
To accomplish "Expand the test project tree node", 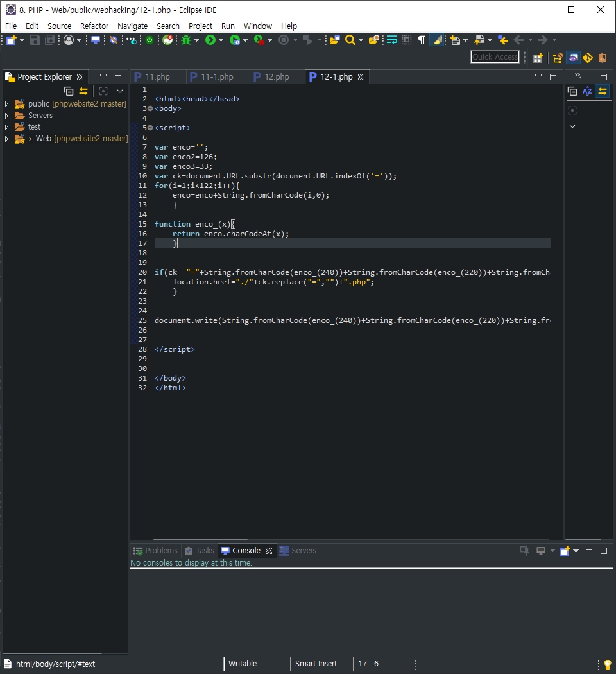I will [6, 127].
